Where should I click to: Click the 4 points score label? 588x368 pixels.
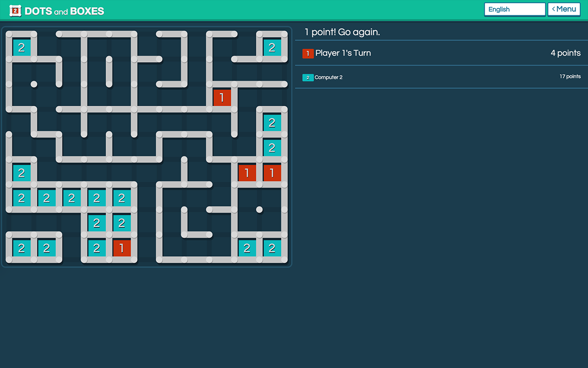pyautogui.click(x=565, y=53)
